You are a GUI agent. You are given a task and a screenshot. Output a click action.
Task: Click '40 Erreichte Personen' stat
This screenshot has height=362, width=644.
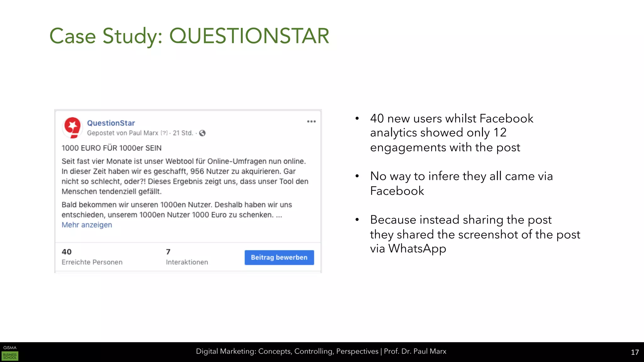[92, 257]
